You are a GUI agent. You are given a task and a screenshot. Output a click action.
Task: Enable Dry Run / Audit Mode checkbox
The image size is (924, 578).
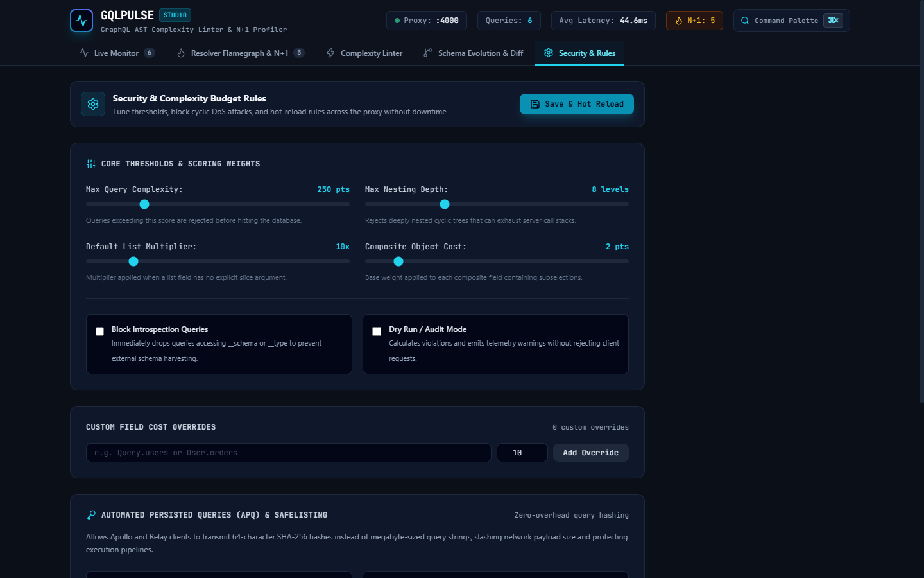pos(377,331)
